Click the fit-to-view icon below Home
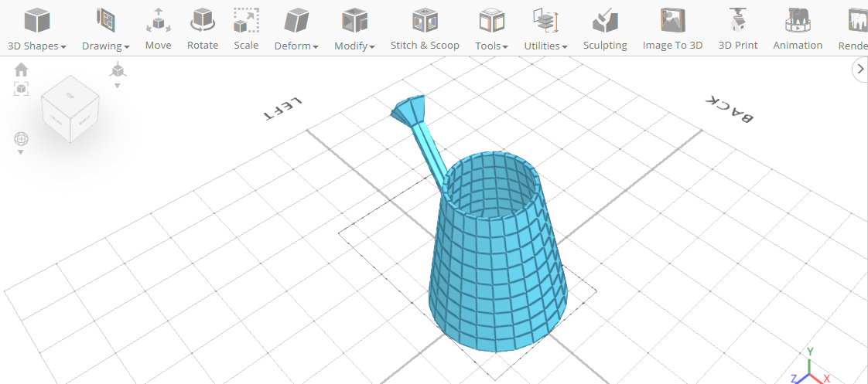The image size is (868, 384). click(21, 88)
